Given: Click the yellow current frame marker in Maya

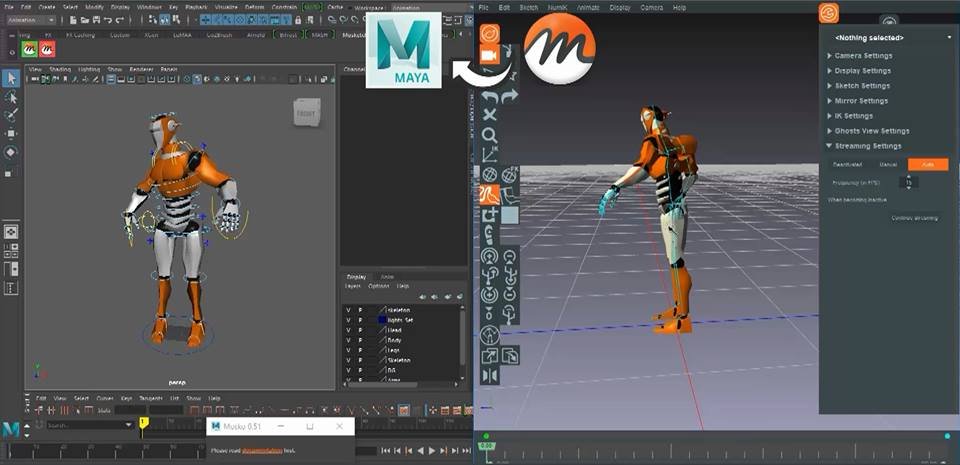Looking at the screenshot, I should [x=143, y=423].
